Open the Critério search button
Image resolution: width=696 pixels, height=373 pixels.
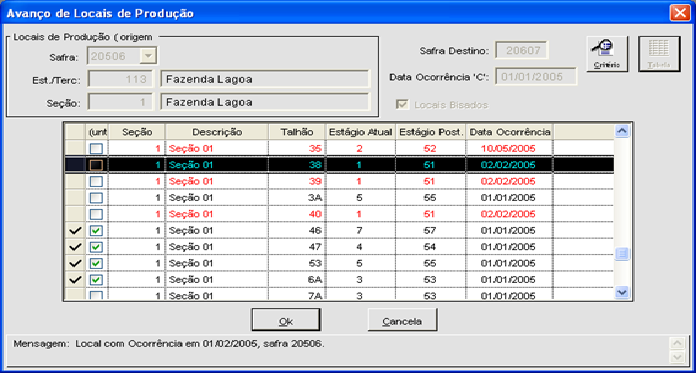607,55
